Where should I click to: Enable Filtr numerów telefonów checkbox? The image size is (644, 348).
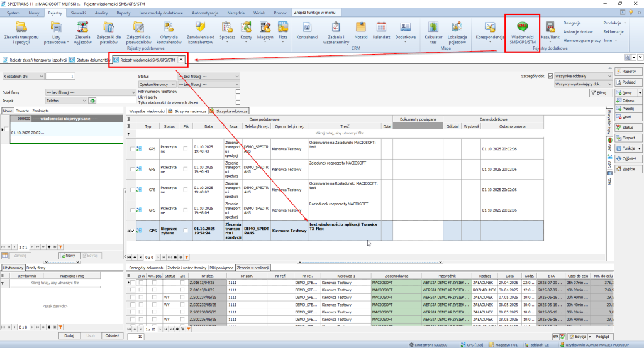(x=238, y=91)
